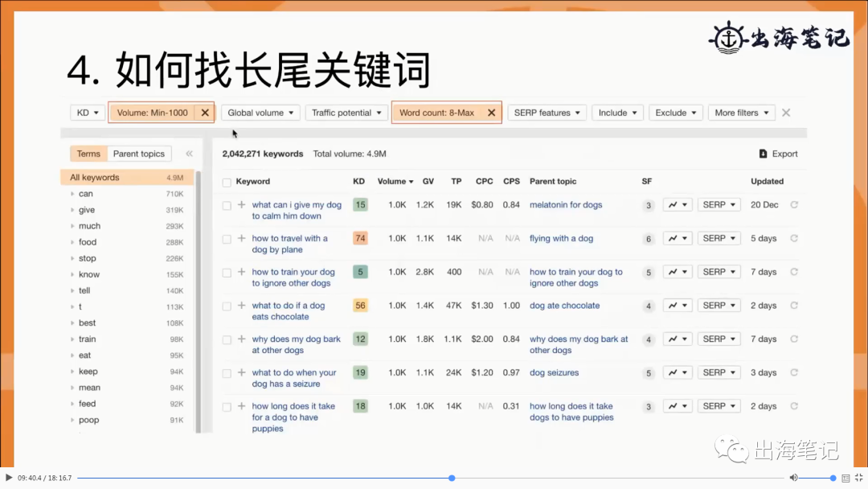This screenshot has width=868, height=489.
Task: Check 'how to train your dog' row
Action: pos(227,273)
